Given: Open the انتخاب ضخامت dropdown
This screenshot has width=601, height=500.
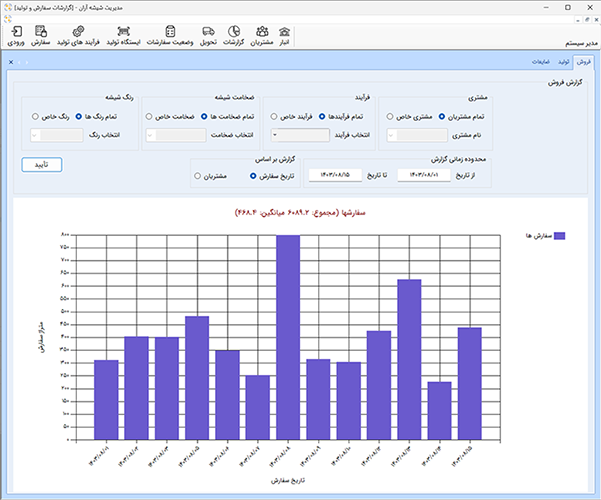Looking at the screenshot, I should pyautogui.click(x=174, y=135).
